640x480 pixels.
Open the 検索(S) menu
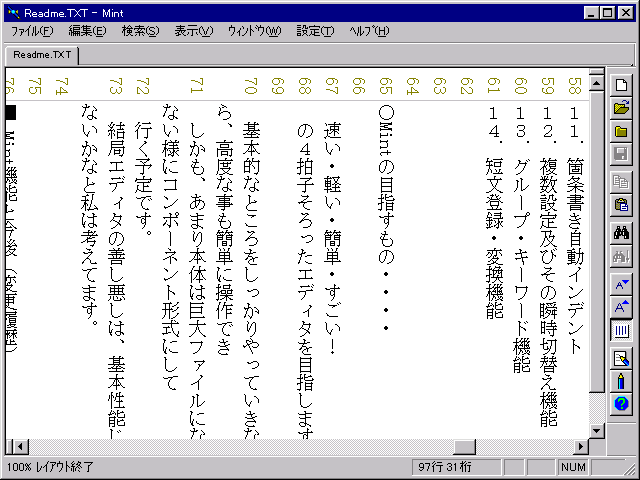(x=140, y=31)
